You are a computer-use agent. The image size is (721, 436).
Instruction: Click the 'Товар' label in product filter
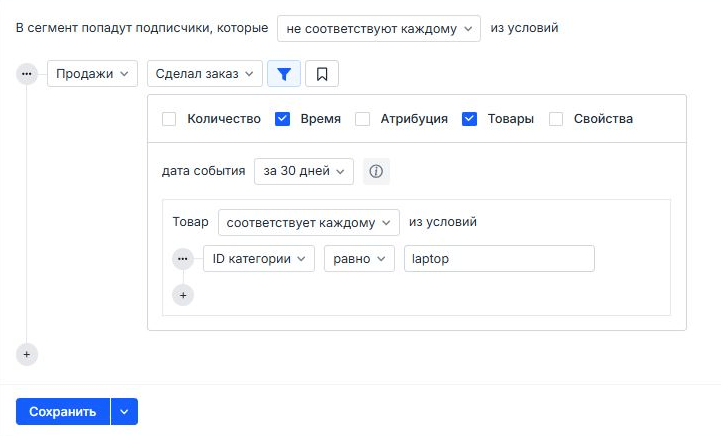[190, 222]
